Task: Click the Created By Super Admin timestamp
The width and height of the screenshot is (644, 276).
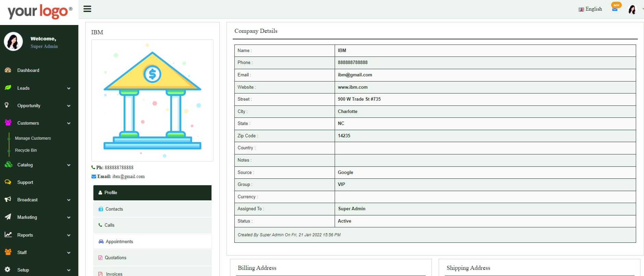Action: tap(289, 235)
